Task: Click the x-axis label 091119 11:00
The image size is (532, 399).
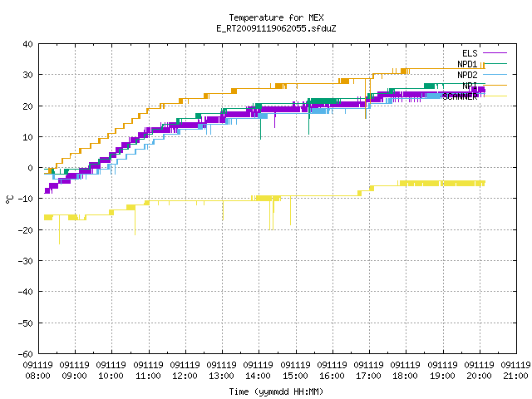Action: (x=148, y=371)
